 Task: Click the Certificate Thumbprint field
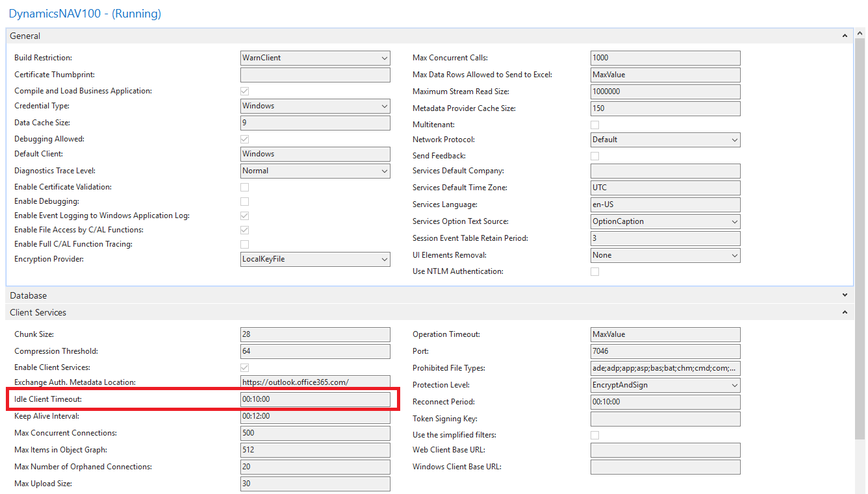[315, 75]
